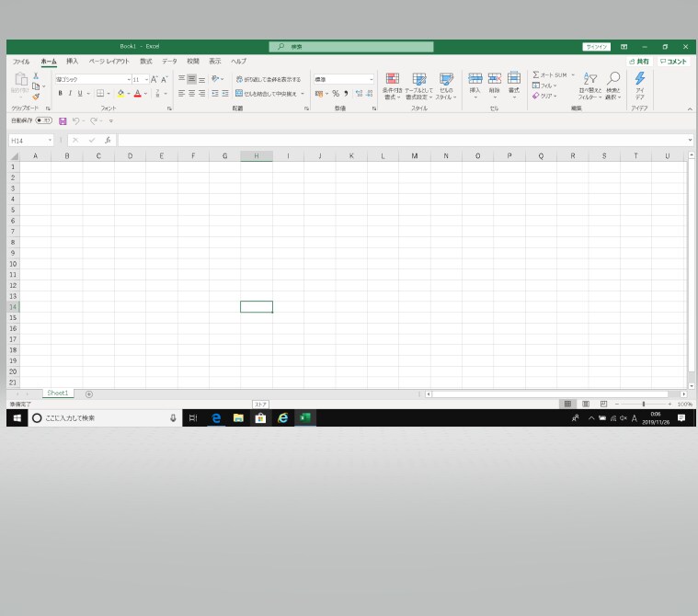Click decrease decimal places icon
Screen dimensions: 698x616
(370, 93)
